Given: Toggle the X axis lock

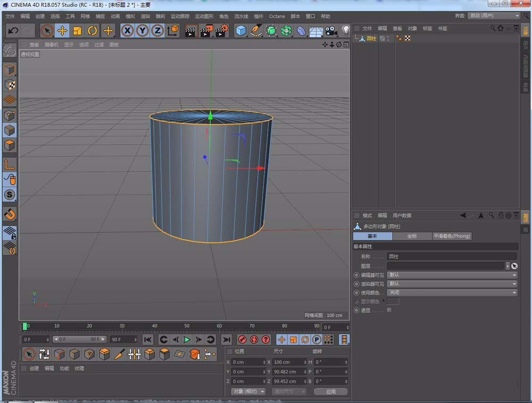Looking at the screenshot, I should (x=127, y=30).
